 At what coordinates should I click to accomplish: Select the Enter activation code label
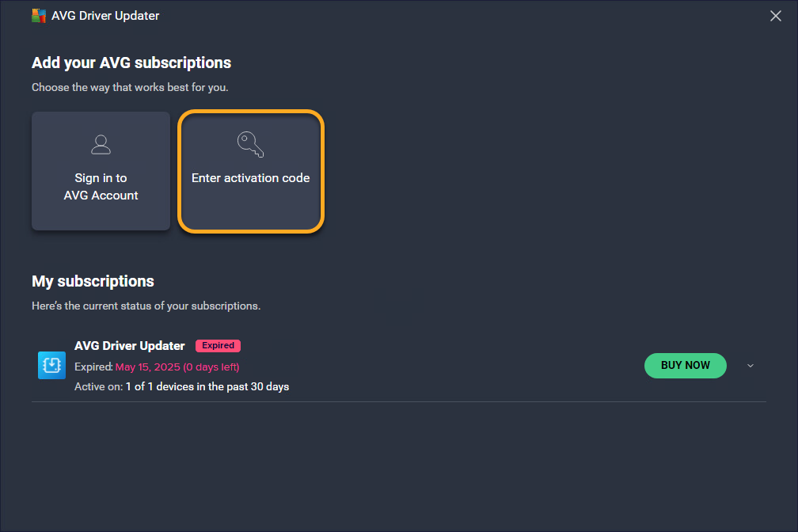coord(250,178)
